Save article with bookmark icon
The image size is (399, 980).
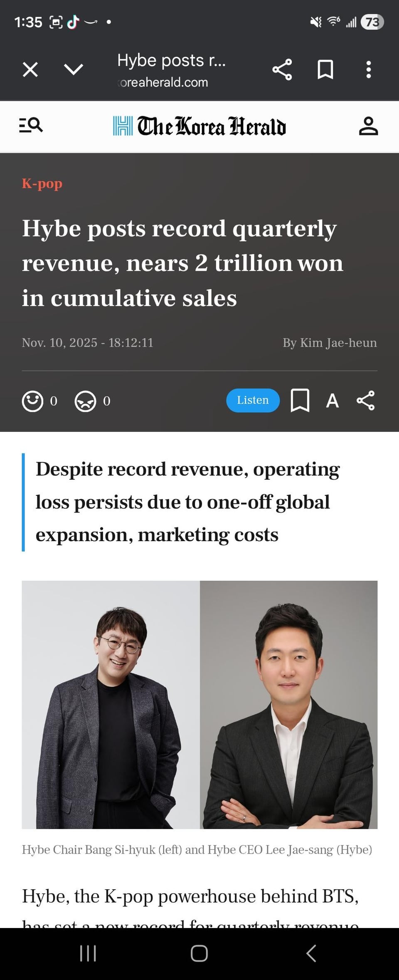[x=300, y=401]
